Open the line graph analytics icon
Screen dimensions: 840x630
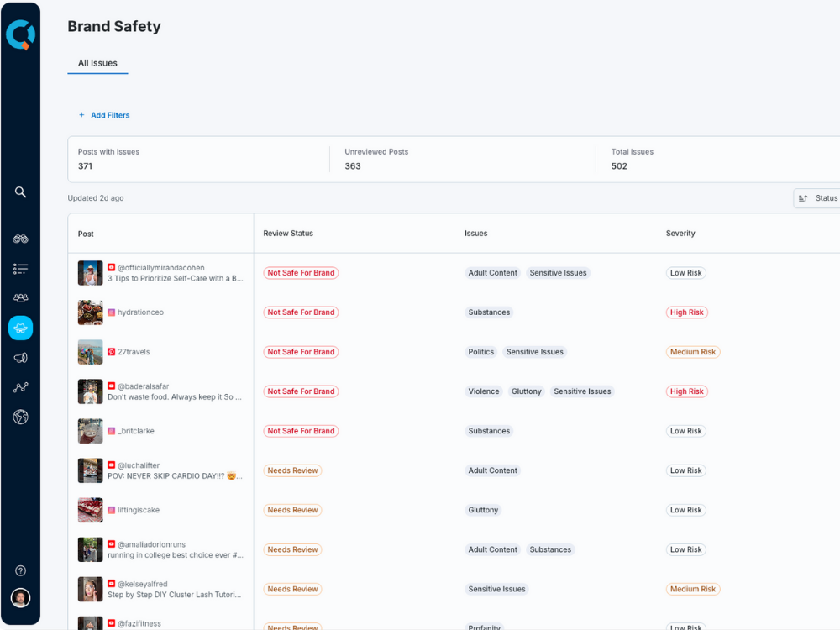[x=21, y=387]
